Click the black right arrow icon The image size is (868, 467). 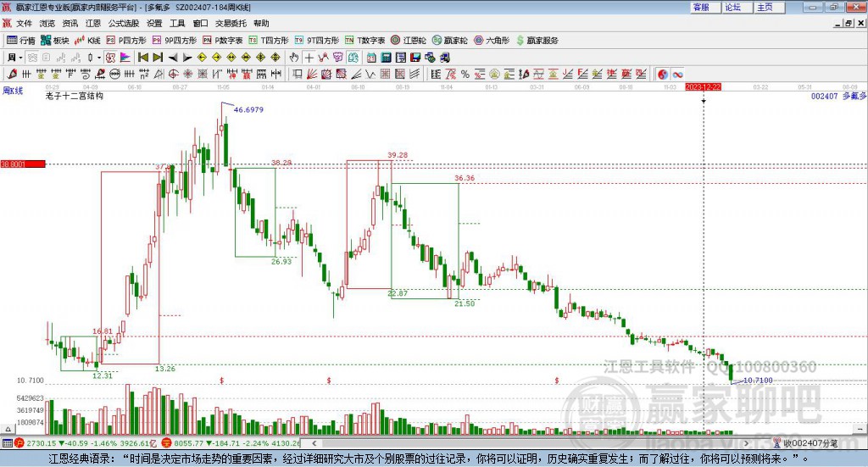(x=187, y=58)
